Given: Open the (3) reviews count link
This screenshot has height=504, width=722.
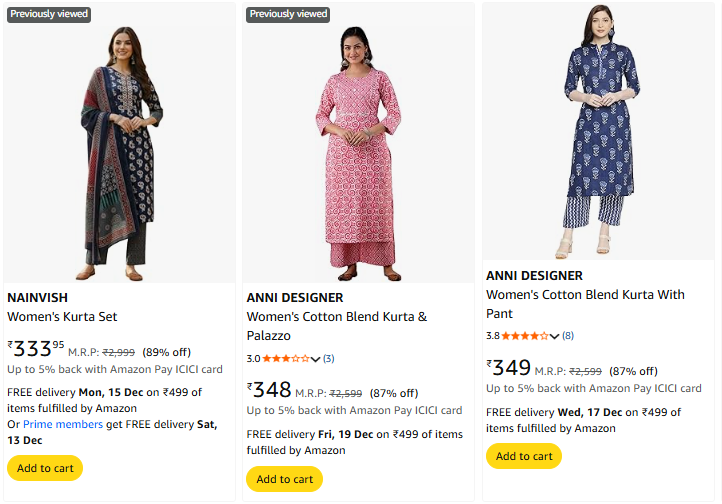Looking at the screenshot, I should pyautogui.click(x=328, y=358).
